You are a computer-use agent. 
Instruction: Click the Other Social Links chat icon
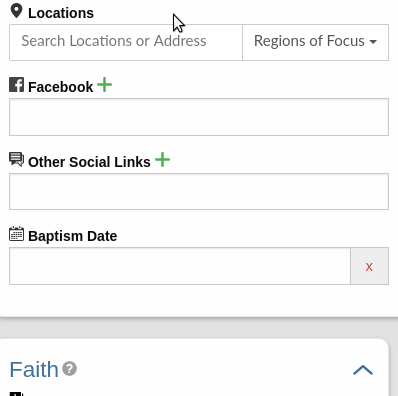coord(16,159)
